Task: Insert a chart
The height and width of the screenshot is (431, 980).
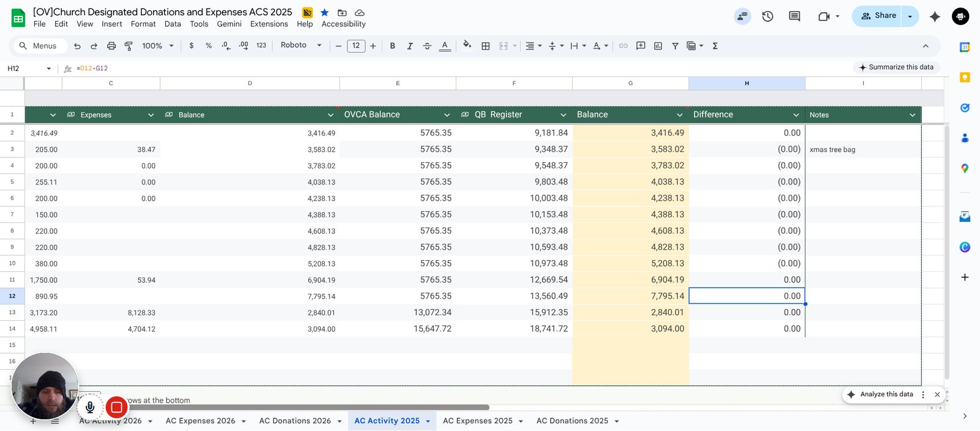Action: 658,46
